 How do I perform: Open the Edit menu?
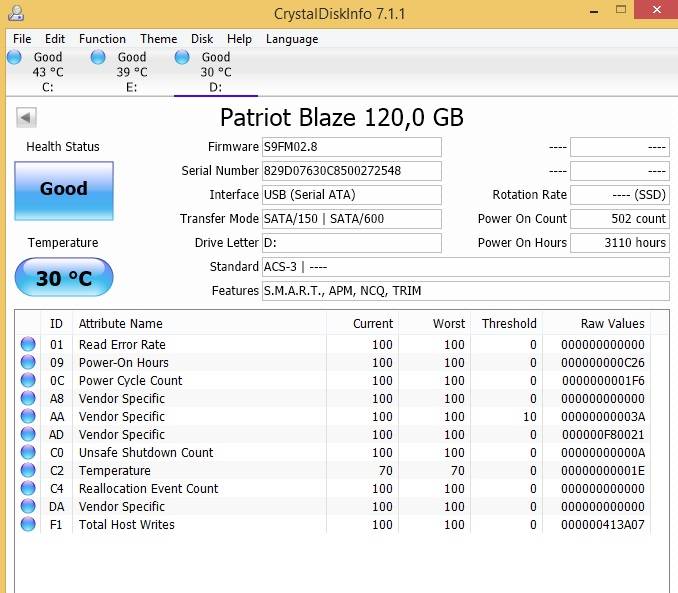[55, 39]
